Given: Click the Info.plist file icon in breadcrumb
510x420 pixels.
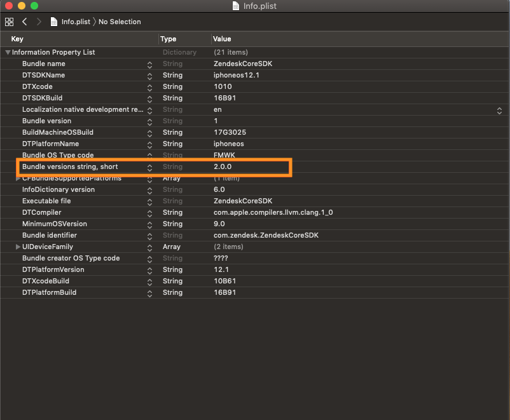Looking at the screenshot, I should pos(54,22).
